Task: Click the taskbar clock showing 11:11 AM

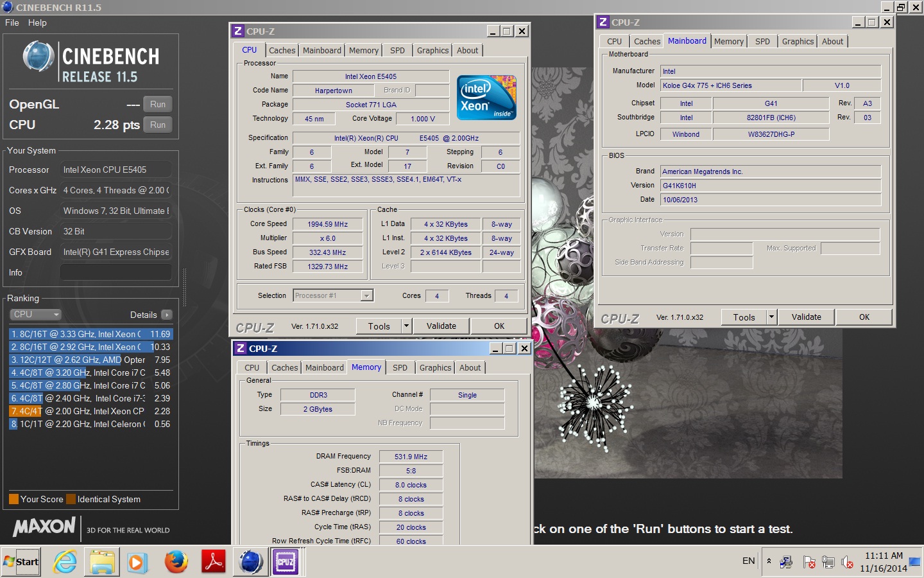Action: pyautogui.click(x=884, y=562)
